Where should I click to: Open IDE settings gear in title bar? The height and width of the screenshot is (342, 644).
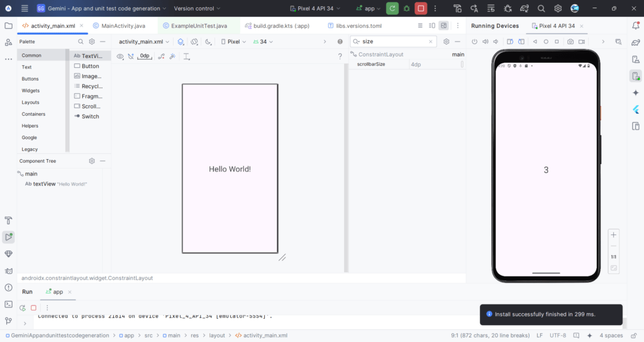pos(558,8)
